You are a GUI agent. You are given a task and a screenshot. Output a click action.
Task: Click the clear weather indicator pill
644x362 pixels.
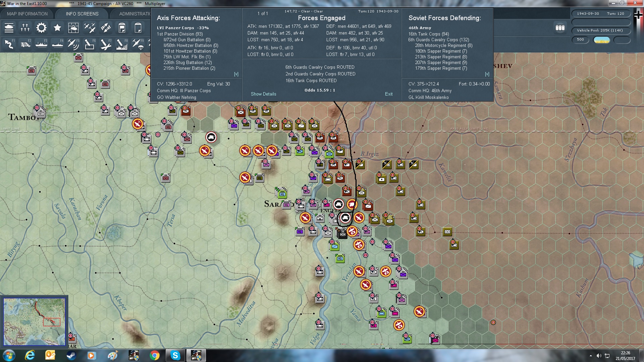tap(602, 40)
